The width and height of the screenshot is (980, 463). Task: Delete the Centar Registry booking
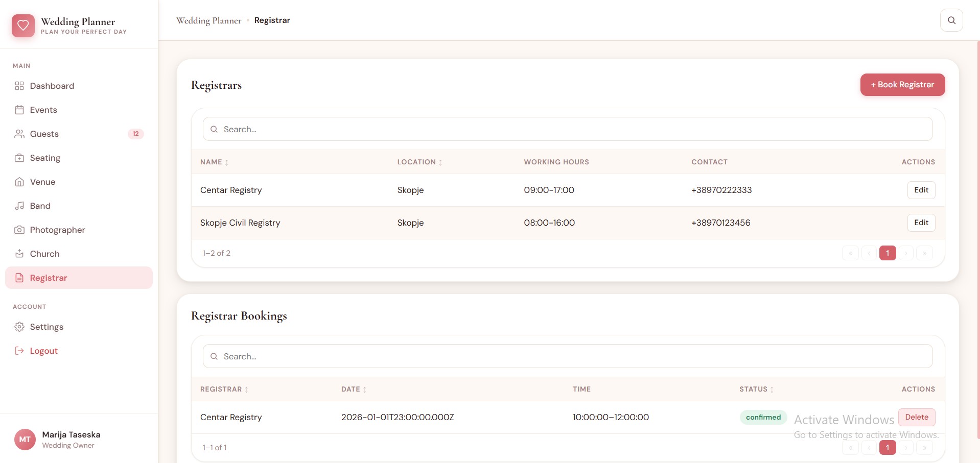click(916, 417)
